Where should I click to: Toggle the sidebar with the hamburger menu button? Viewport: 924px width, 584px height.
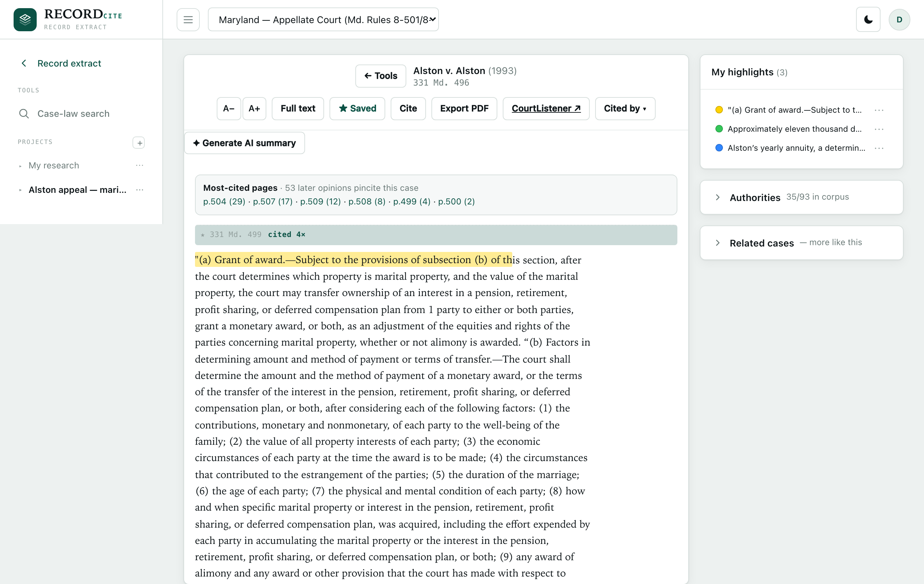pos(188,20)
